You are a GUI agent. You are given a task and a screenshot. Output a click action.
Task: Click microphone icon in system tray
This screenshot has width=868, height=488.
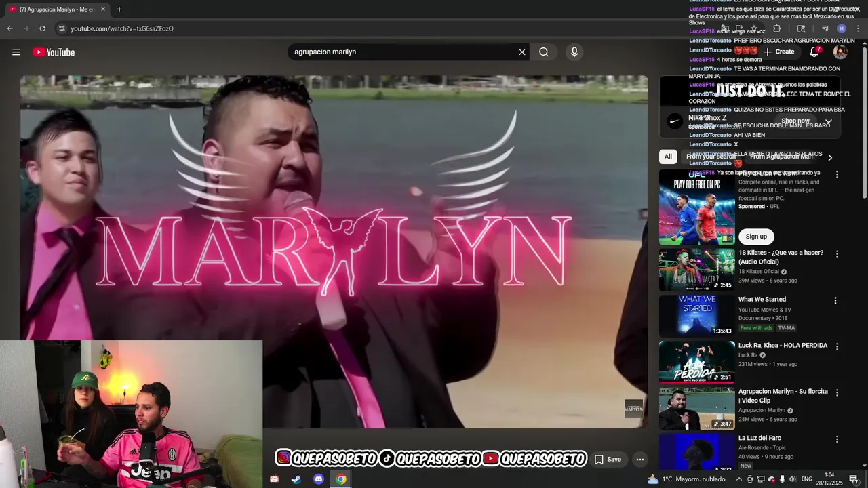coord(782,479)
